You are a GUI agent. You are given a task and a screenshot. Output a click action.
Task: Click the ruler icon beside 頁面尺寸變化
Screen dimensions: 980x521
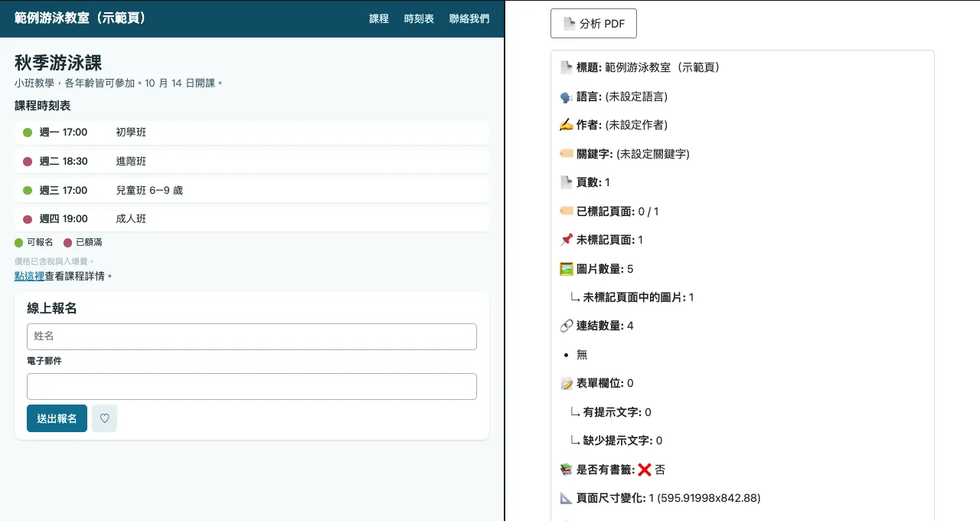(x=567, y=498)
